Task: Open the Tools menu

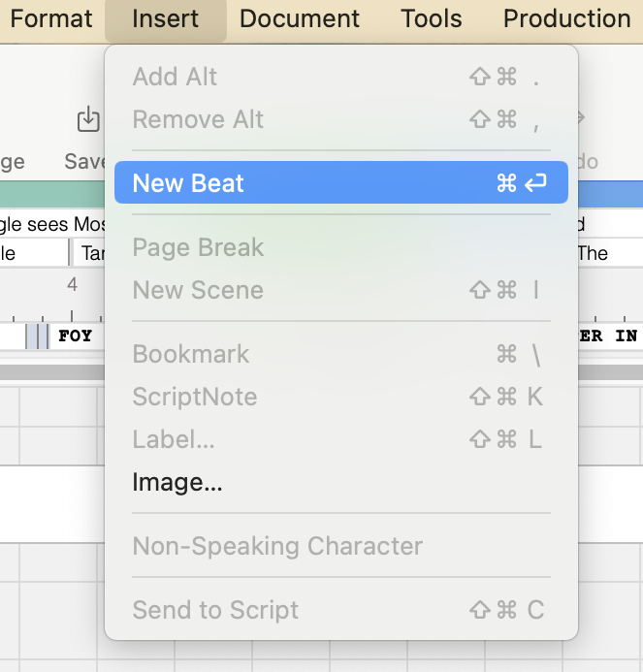Action: 432,18
